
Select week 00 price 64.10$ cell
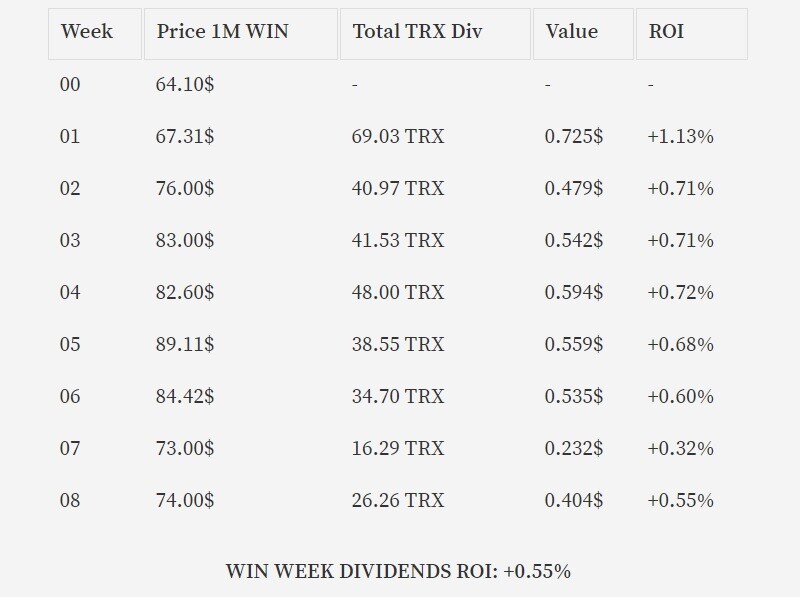coord(185,85)
